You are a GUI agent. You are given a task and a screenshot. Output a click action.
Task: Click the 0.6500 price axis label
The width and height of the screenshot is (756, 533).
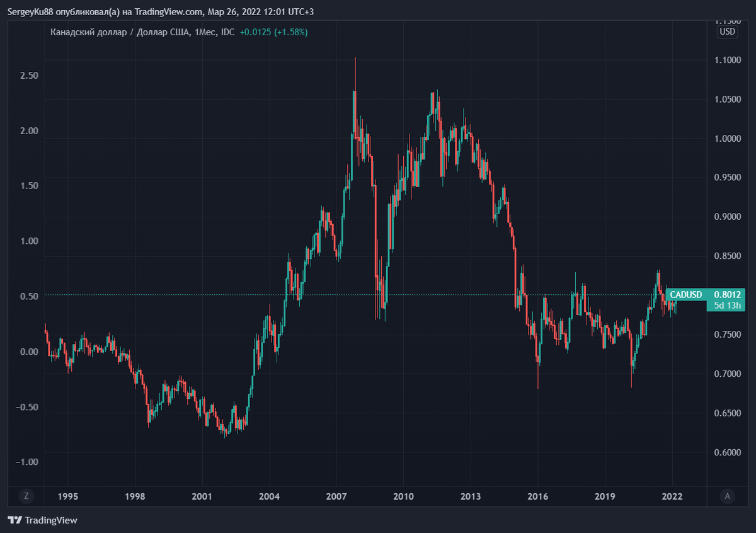tap(727, 413)
